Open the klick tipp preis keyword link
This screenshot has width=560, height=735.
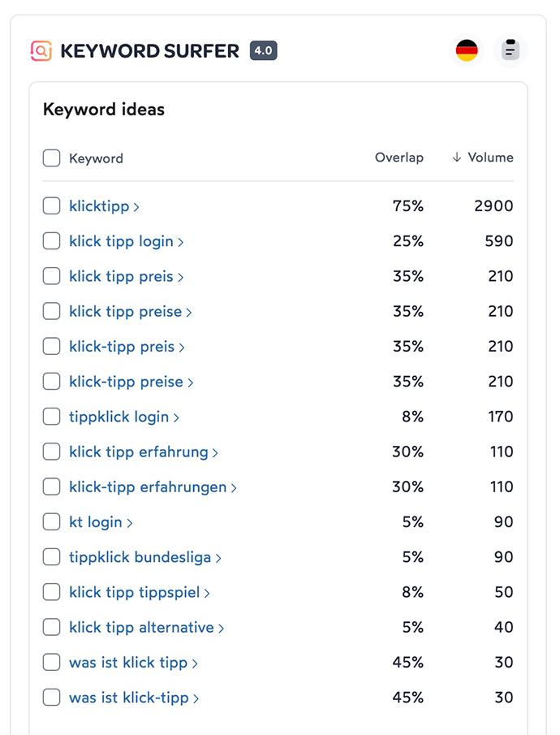pyautogui.click(x=122, y=277)
